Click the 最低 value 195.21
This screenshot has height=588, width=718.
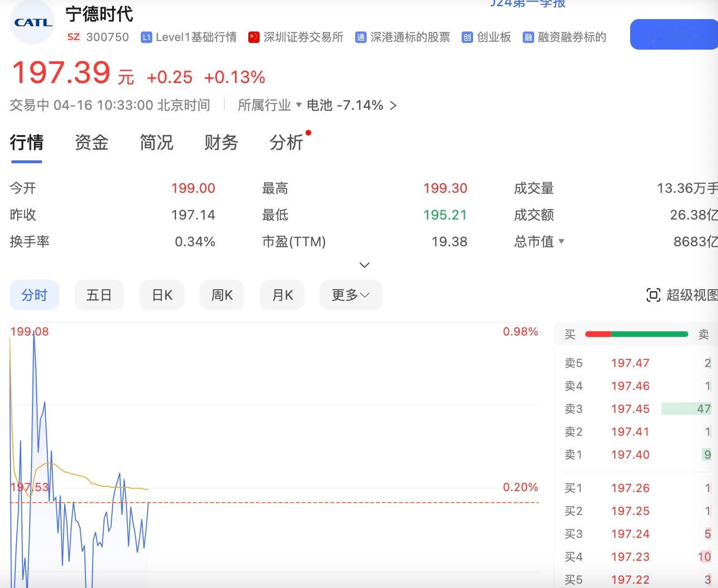(445, 215)
